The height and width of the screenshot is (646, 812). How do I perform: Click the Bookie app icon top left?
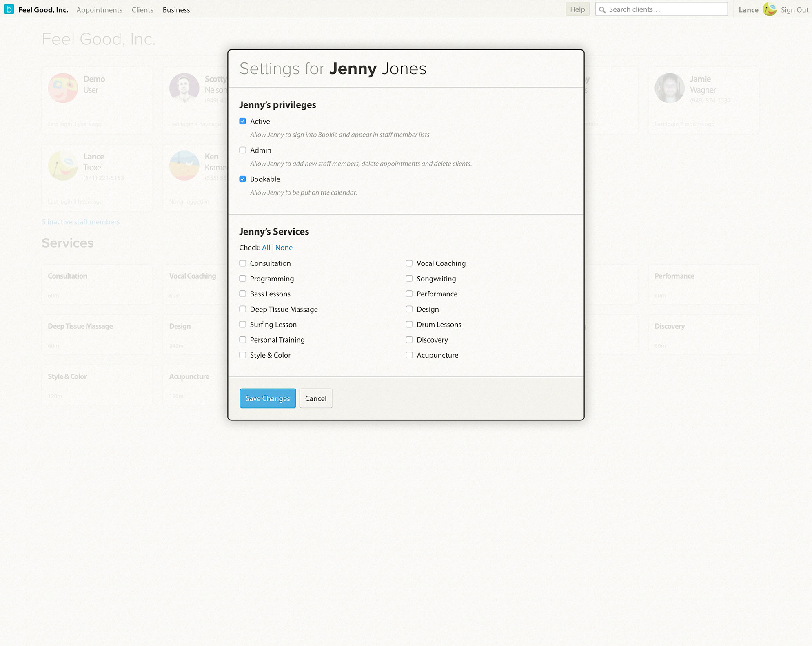coord(9,9)
